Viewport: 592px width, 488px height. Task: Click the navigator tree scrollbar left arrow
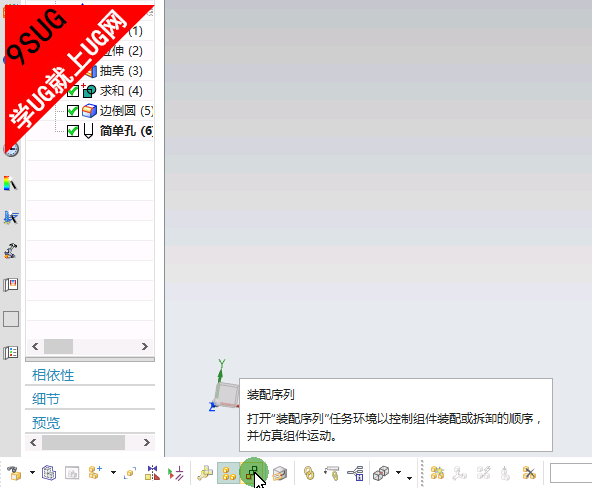[x=35, y=346]
